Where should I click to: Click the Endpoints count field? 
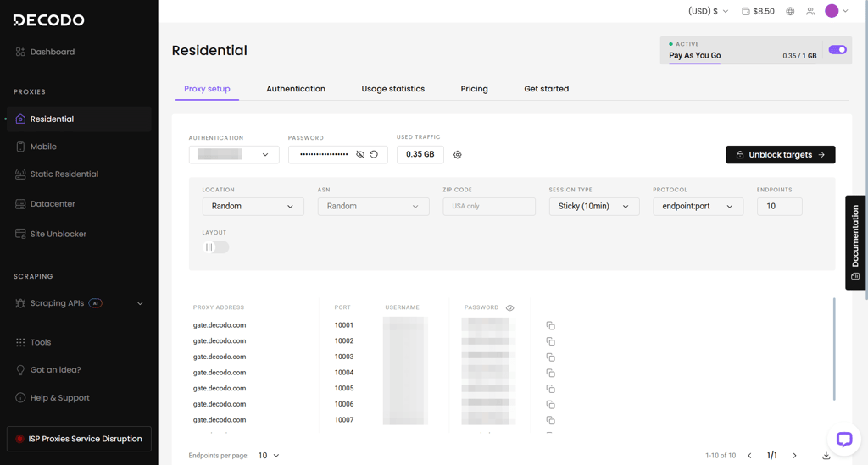780,206
